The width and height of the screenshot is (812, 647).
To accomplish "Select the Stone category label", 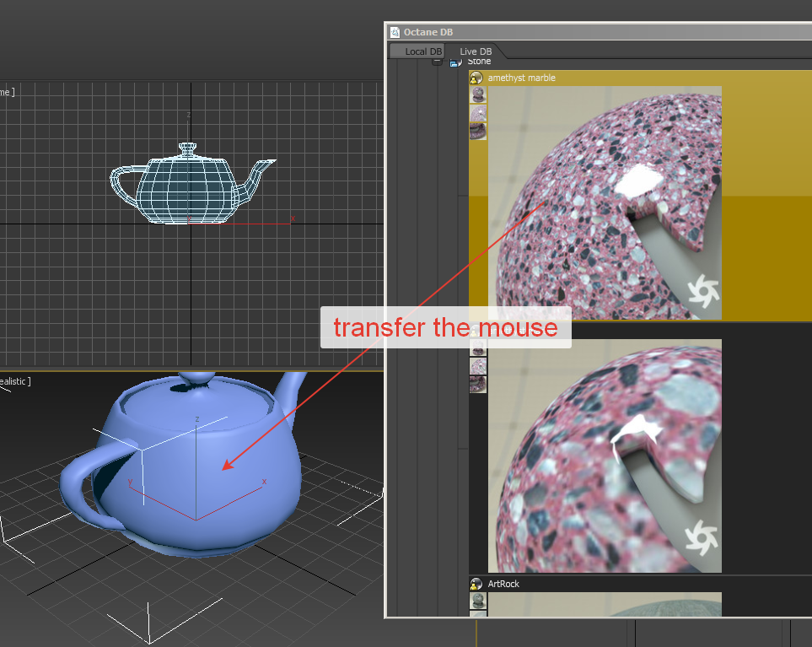I will (x=479, y=61).
